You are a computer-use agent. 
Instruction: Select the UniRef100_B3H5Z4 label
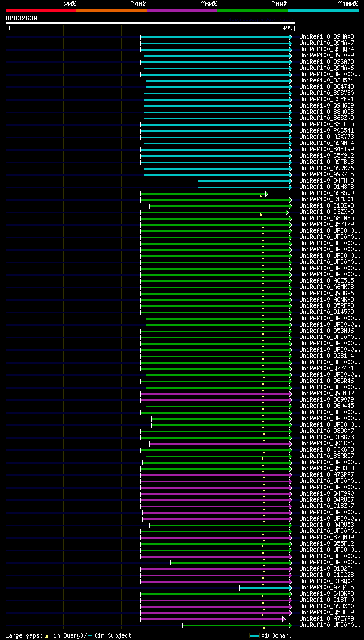click(326, 80)
